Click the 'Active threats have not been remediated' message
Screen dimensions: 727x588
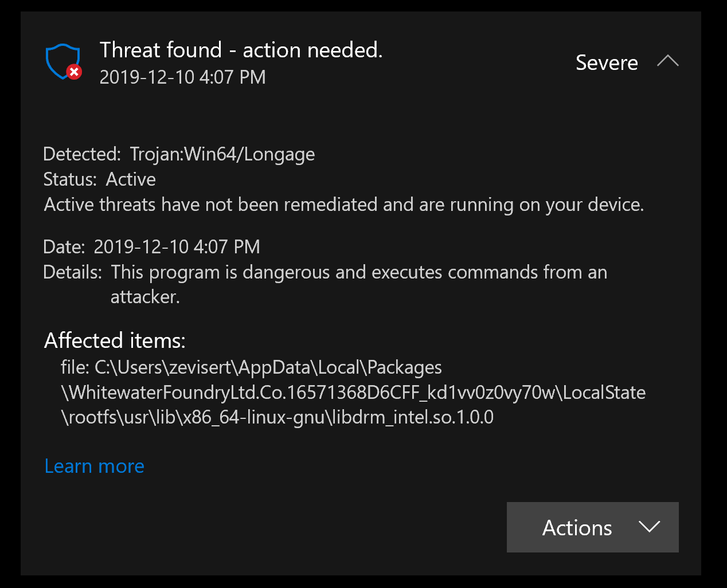(x=344, y=205)
